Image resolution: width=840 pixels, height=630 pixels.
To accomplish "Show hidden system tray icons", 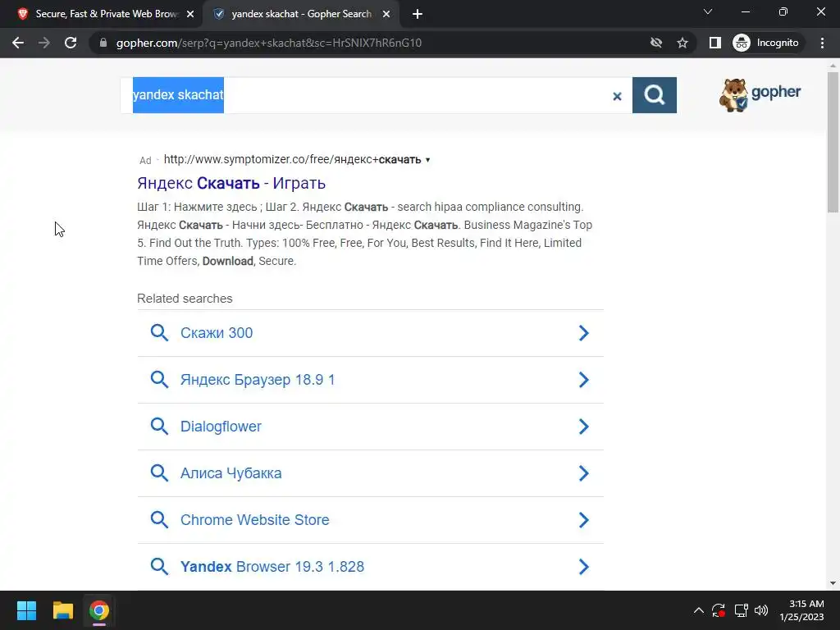I will point(699,610).
